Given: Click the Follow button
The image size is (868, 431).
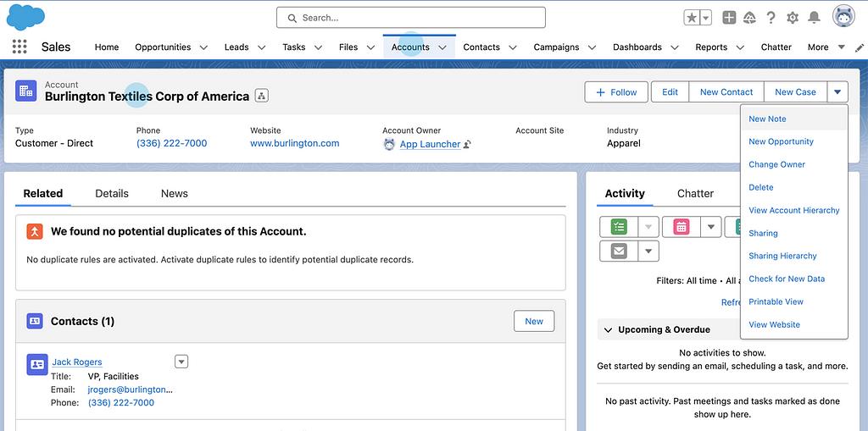Looking at the screenshot, I should pos(616,92).
